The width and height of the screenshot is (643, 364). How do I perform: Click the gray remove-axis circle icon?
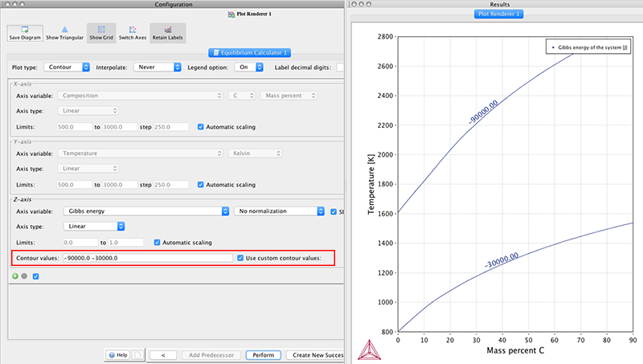(24, 276)
